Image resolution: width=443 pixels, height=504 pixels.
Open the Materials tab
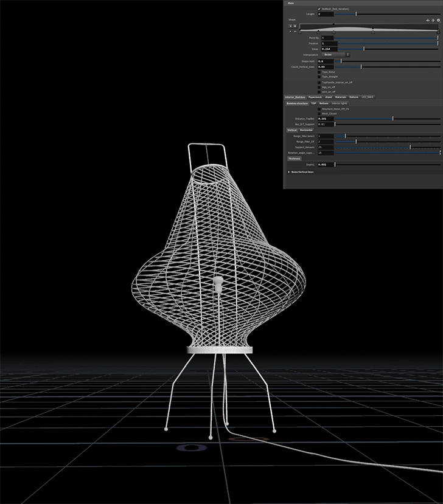click(340, 97)
